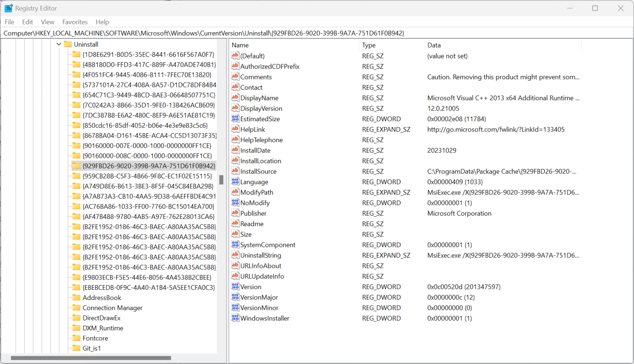This screenshot has width=634, height=364.
Task: Select the {EBEBCEDB-0F9C-4A40...} key
Action: point(149,287)
